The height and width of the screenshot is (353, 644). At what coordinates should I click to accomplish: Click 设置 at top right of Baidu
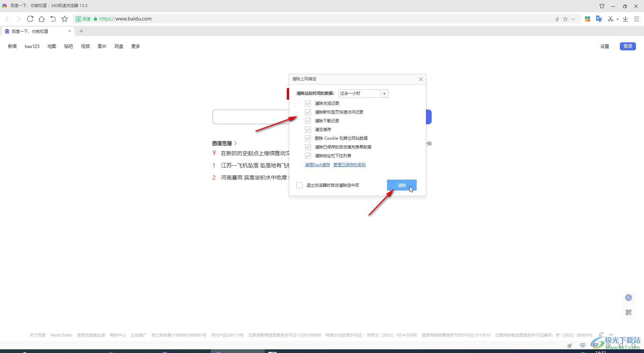605,46
